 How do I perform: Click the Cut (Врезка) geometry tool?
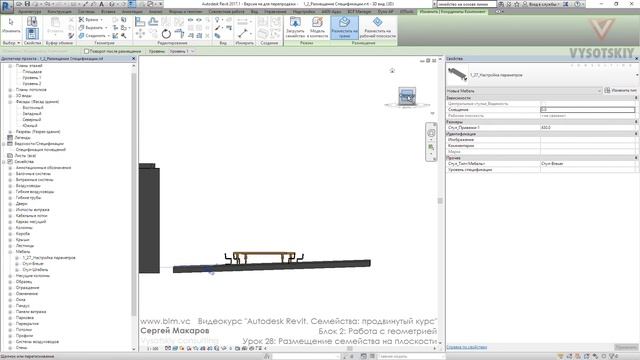[x=90, y=20]
